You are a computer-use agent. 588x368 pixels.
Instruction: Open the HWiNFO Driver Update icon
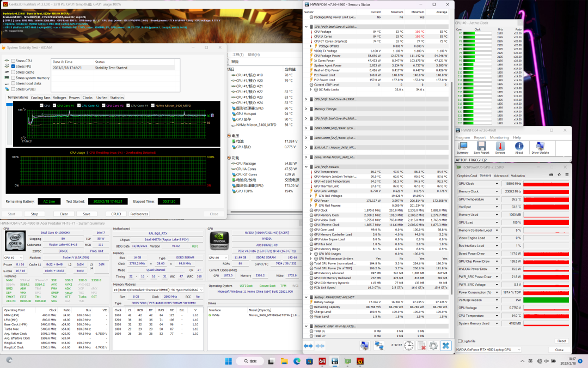point(540,147)
